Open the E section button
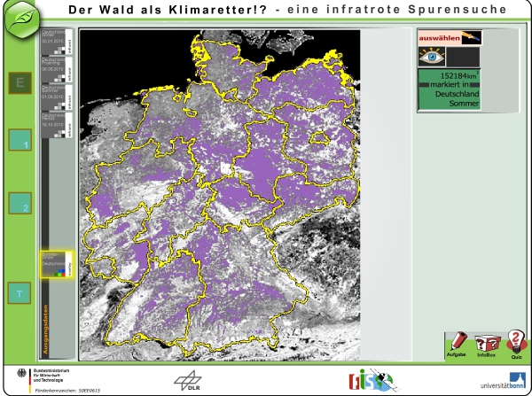This screenshot has width=532, height=396. (20, 82)
